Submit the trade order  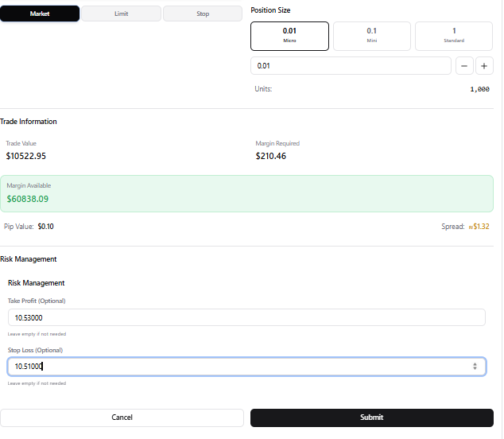[371, 418]
